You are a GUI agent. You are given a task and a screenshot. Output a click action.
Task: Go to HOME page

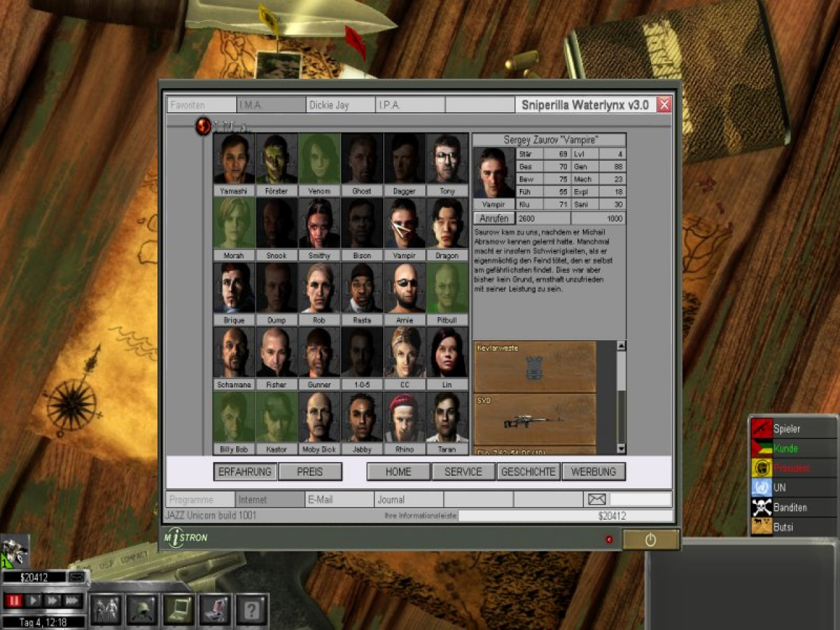398,472
